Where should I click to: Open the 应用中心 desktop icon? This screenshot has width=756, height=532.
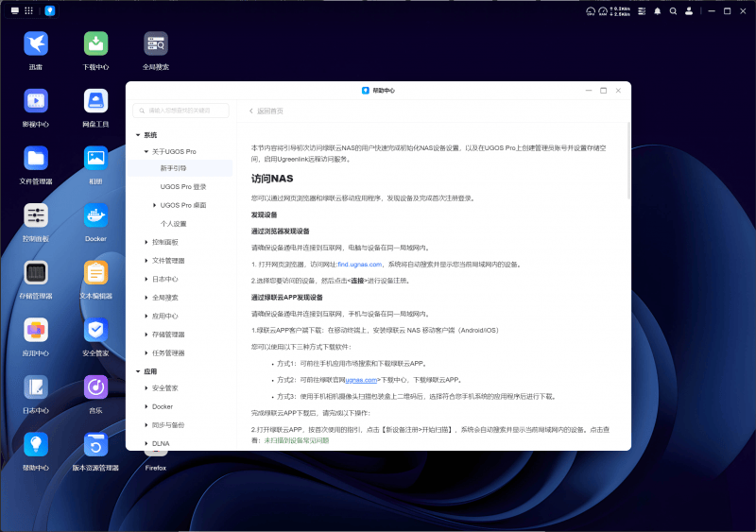click(36, 330)
